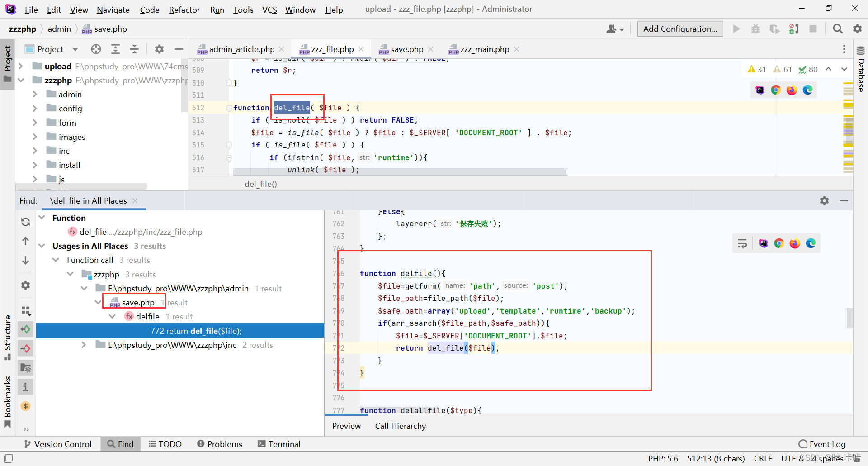868x466 pixels.
Task: Open Project panel options gear
Action: pos(159,49)
